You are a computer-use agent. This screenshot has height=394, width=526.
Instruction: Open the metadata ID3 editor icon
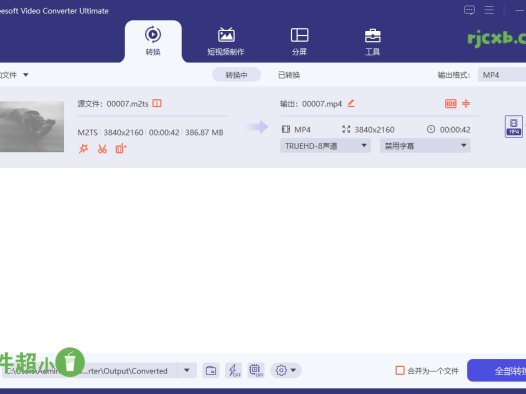pyautogui.click(x=451, y=104)
